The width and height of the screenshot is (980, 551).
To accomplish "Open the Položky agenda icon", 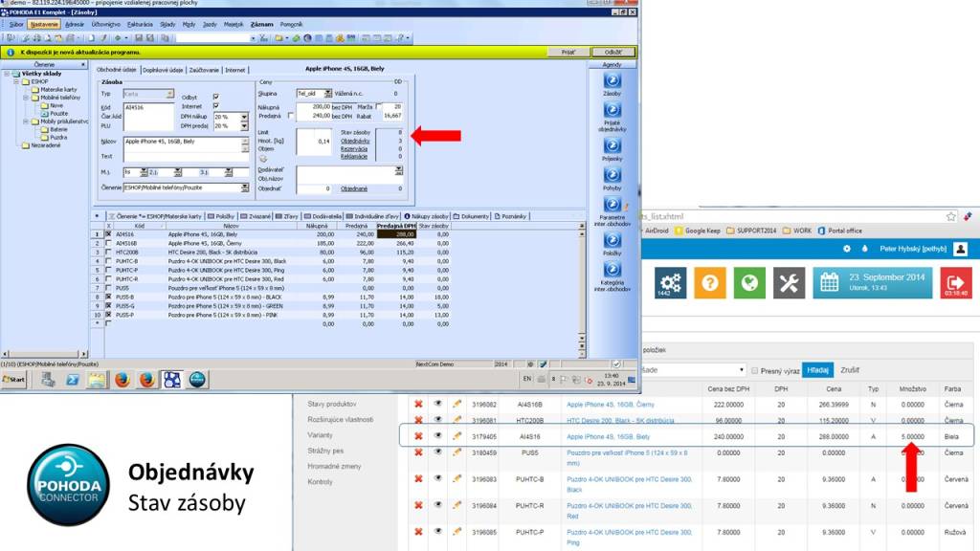I will pyautogui.click(x=612, y=240).
